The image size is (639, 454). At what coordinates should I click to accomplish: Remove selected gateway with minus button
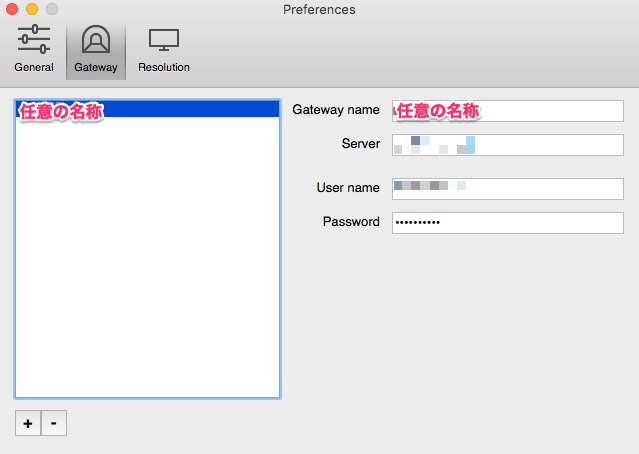54,424
